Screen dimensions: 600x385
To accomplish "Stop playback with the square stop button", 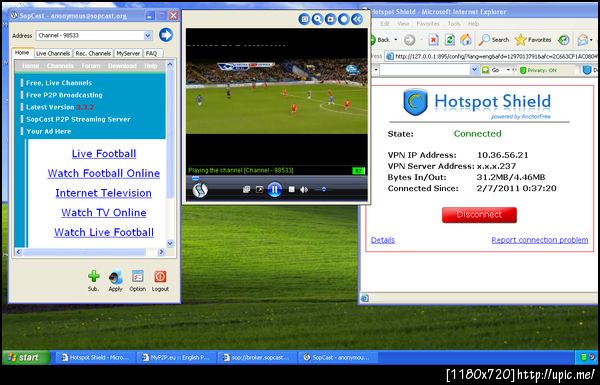I will coord(292,189).
